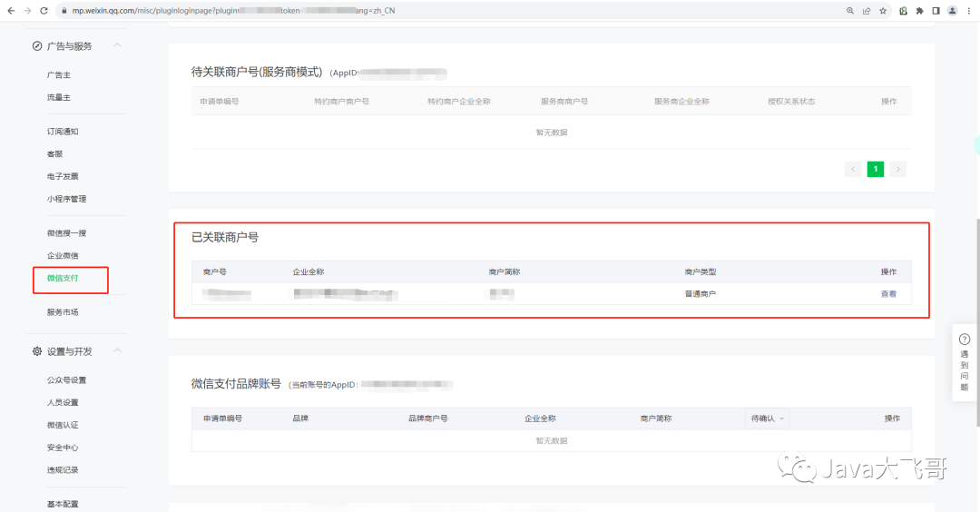Image resolution: width=980 pixels, height=512 pixels.
Task: Click the 普通商户 cell in merchant table
Action: 700,294
